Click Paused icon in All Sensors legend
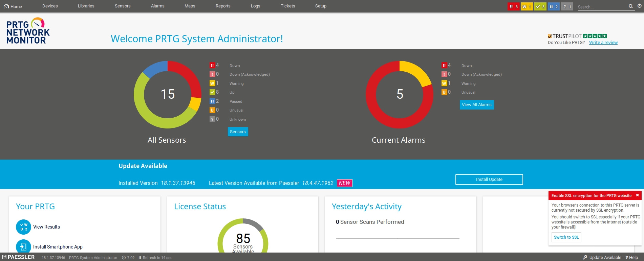644x261 pixels. (212, 101)
